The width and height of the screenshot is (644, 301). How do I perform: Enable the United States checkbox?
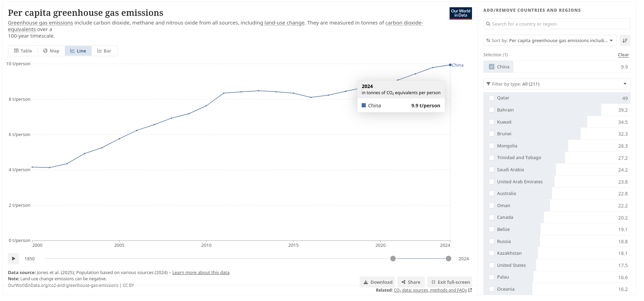(x=492, y=265)
